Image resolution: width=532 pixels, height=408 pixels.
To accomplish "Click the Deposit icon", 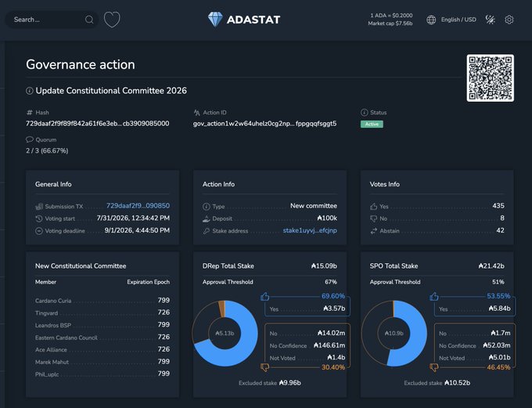I will pos(207,218).
